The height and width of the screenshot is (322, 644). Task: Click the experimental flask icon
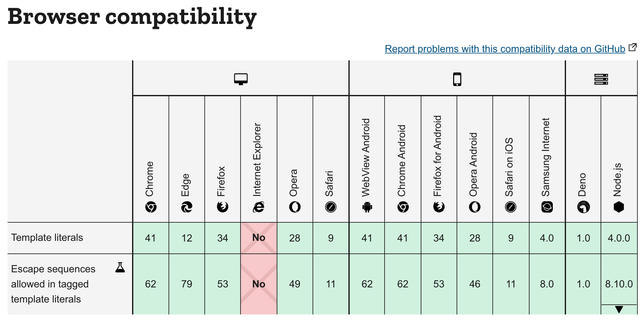tap(120, 268)
